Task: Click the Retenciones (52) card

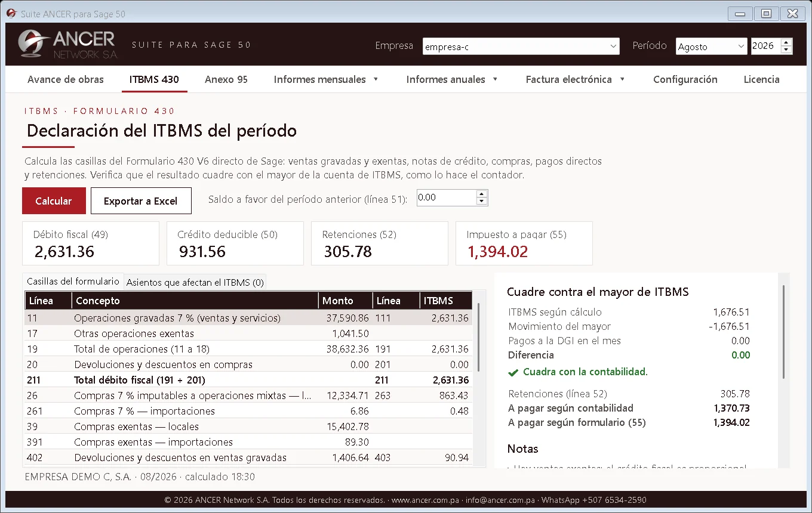Action: [x=380, y=243]
